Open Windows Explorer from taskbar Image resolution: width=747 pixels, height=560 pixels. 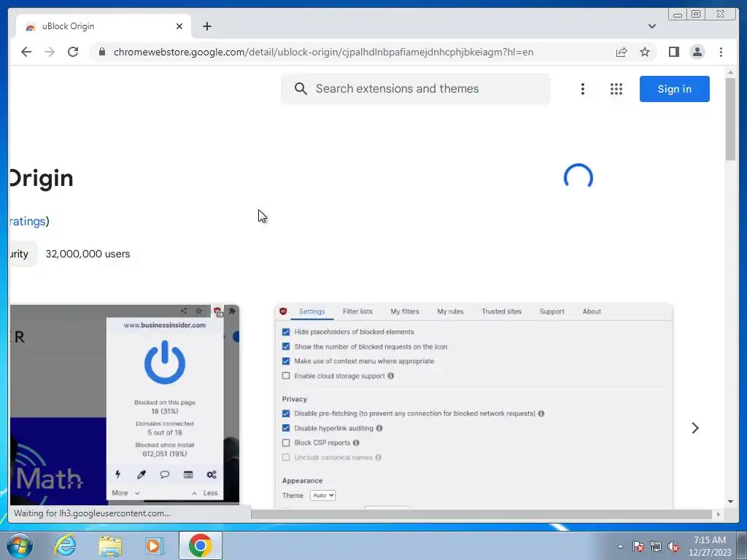(x=110, y=545)
